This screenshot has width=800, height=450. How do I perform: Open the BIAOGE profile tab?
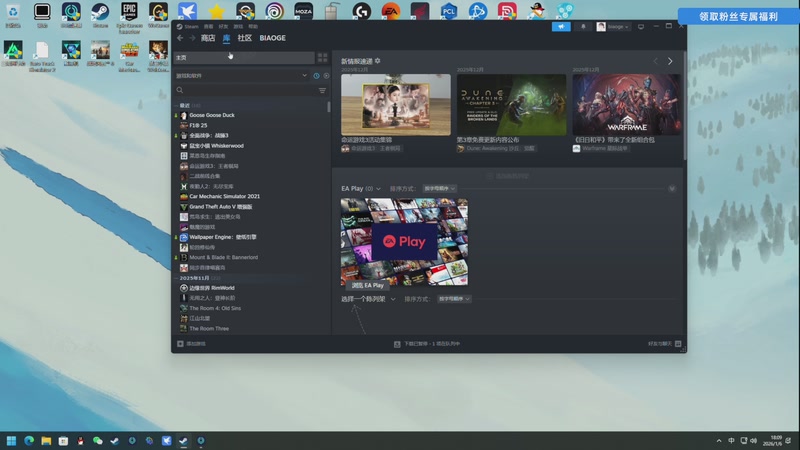point(272,38)
